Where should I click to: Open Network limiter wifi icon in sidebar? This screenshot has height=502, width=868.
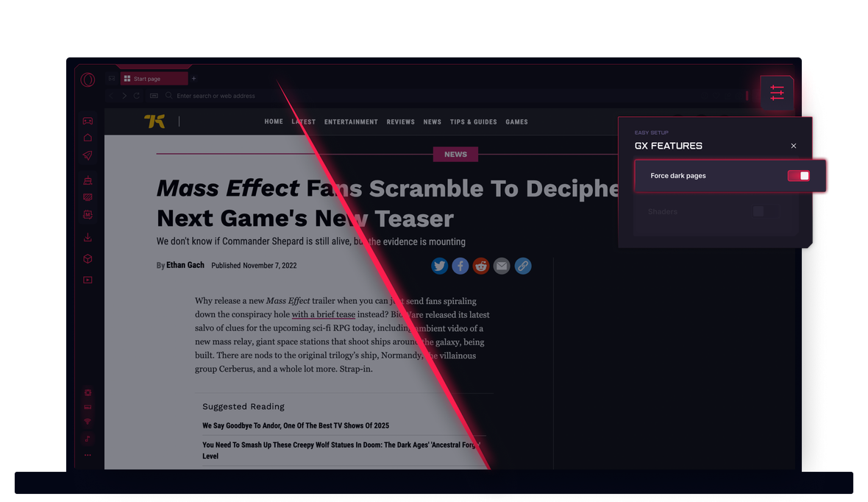[88, 422]
